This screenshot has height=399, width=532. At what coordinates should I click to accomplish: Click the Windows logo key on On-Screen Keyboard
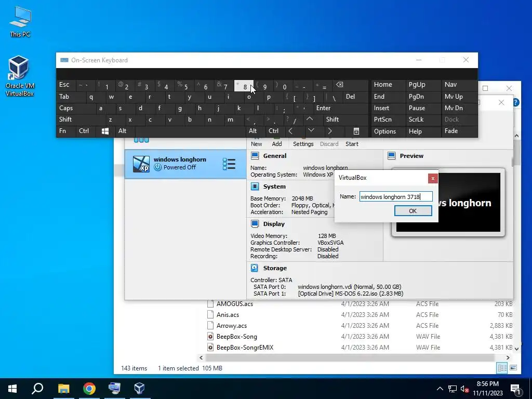pyautogui.click(x=105, y=131)
